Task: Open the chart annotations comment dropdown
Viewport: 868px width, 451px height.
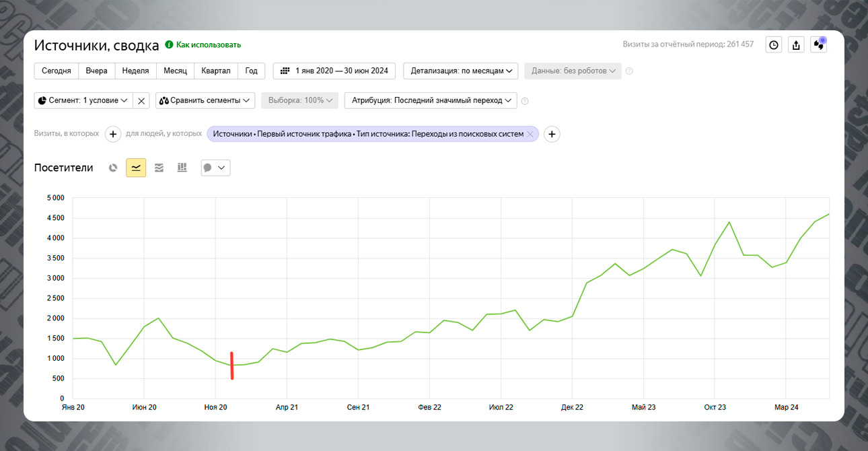Action: [x=215, y=168]
